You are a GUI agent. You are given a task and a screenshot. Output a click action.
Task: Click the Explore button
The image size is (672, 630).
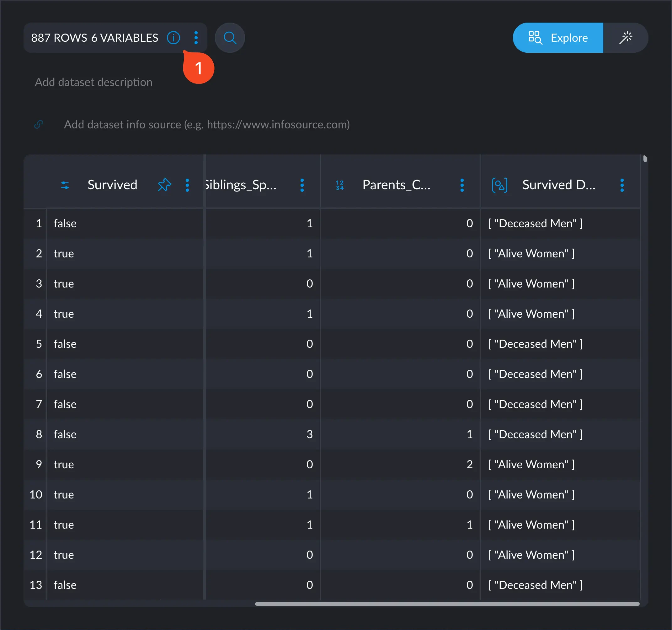(558, 38)
